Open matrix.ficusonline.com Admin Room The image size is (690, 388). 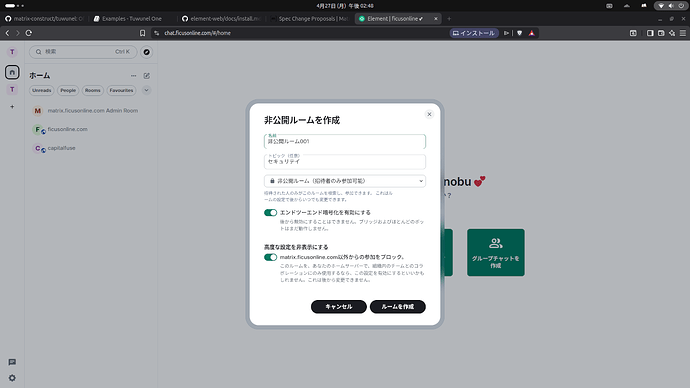[90, 111]
